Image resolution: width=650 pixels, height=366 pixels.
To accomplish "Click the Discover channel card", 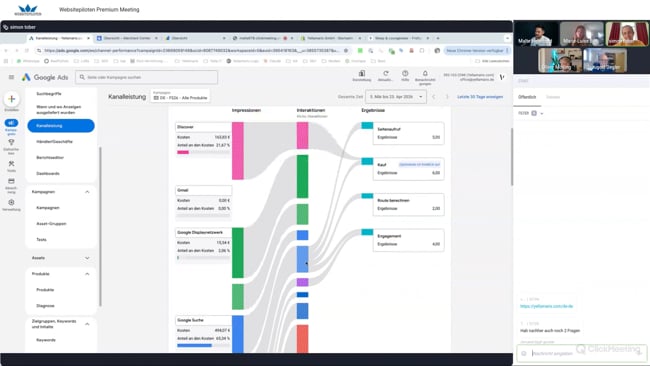I will pos(203,139).
